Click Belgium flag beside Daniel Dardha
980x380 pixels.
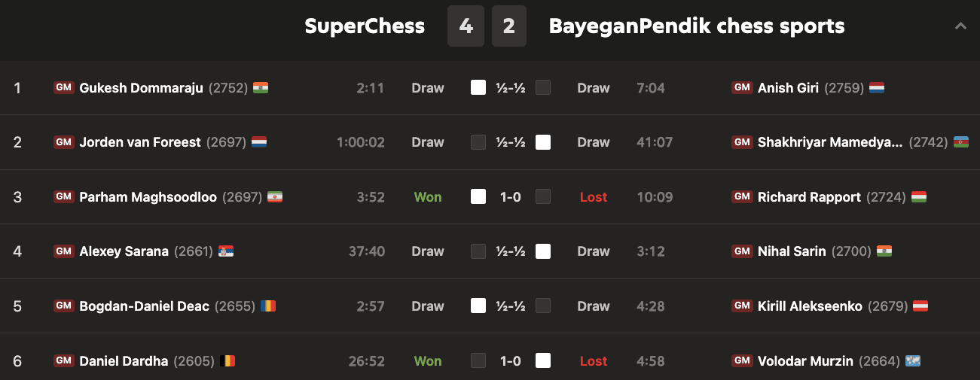227,361
